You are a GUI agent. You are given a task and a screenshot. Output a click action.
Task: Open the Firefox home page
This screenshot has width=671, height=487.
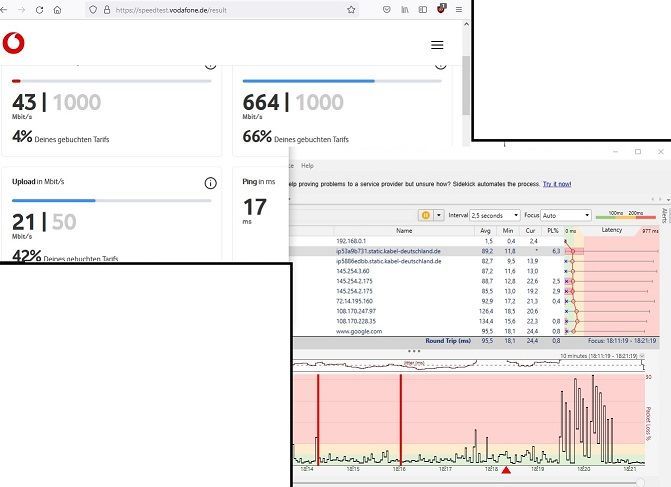57,10
